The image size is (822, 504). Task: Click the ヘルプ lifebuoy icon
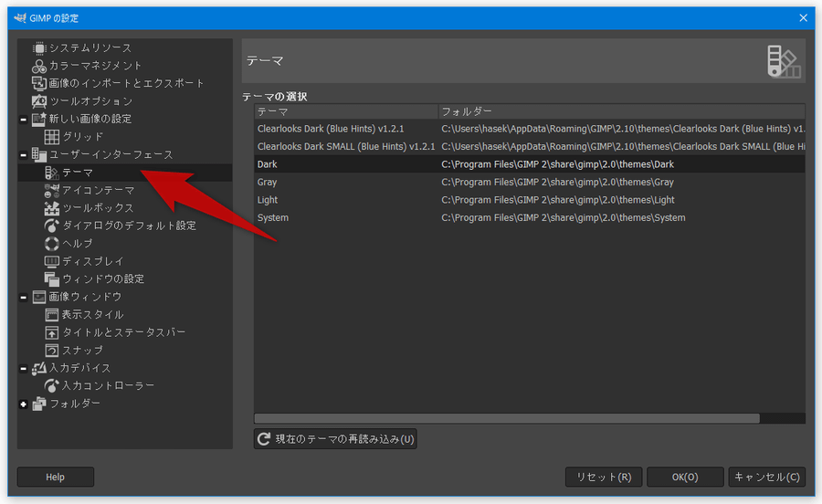click(52, 244)
